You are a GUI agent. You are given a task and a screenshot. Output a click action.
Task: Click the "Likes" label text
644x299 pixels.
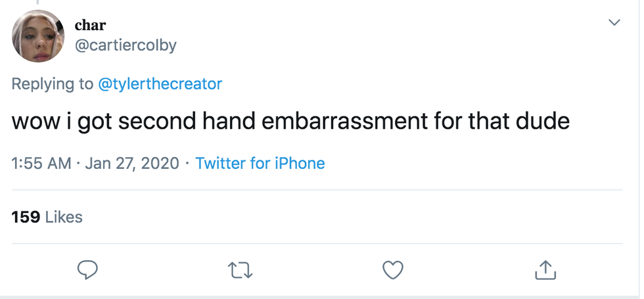64,217
